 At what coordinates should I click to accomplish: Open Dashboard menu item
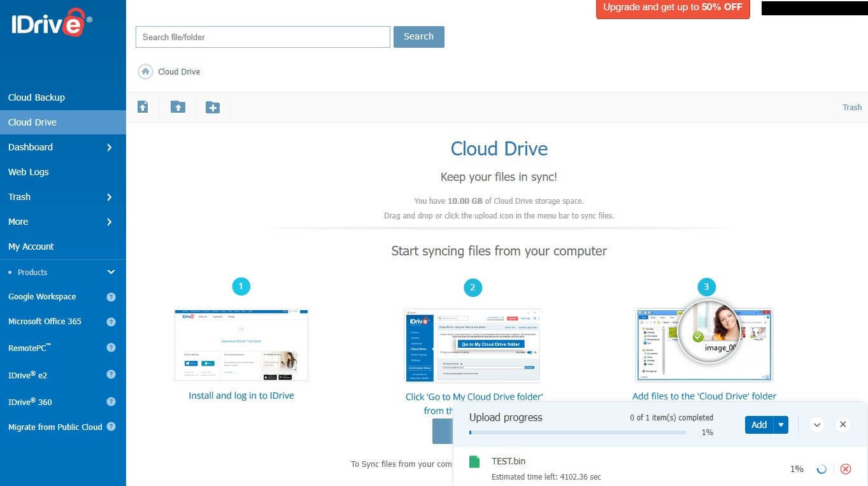(x=31, y=147)
